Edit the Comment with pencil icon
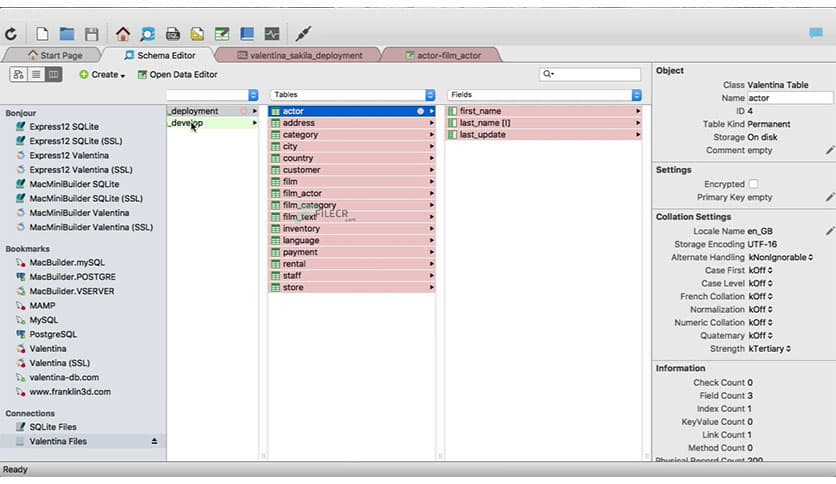 point(830,150)
